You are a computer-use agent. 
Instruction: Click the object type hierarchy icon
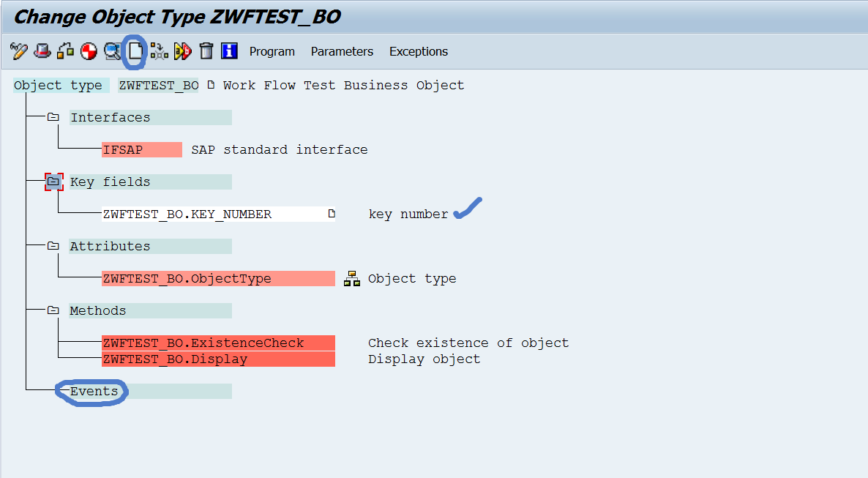tap(352, 279)
